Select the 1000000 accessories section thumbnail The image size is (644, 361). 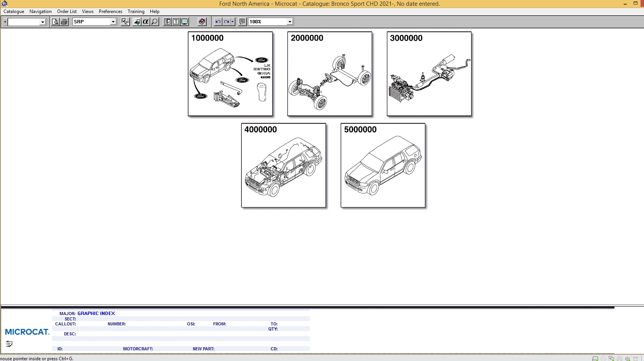point(230,74)
